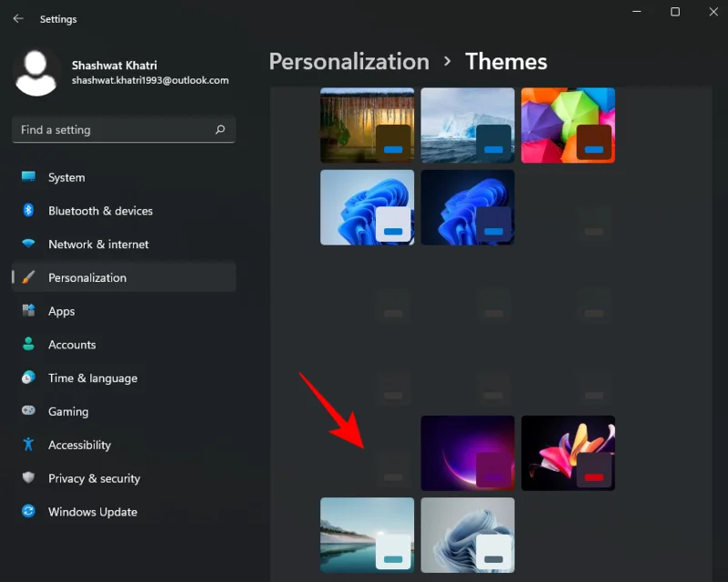Viewport: 728px width, 582px height.
Task: Go to Accessibility settings
Action: coord(78,445)
